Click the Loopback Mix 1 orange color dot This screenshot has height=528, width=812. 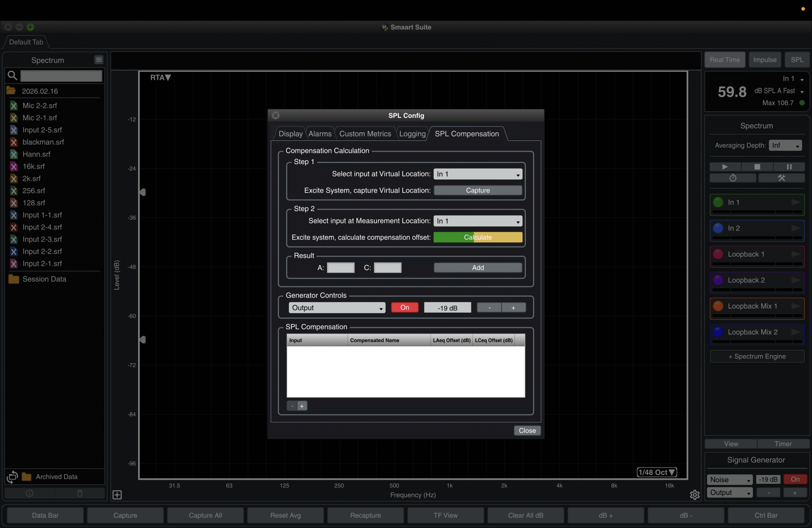pos(718,306)
